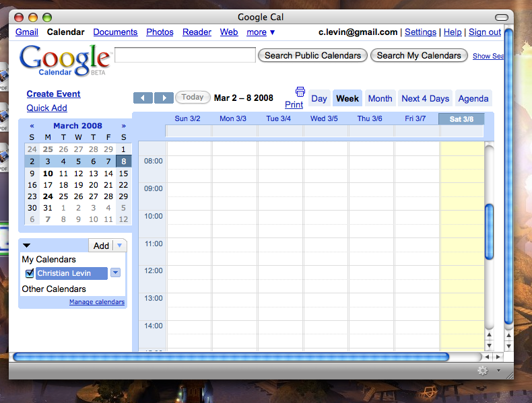The width and height of the screenshot is (532, 403).
Task: Open Photos from the top navigation
Action: pos(160,32)
